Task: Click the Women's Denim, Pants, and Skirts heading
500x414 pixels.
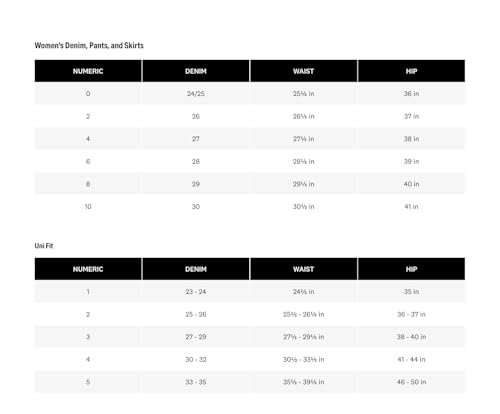Action: coord(89,45)
